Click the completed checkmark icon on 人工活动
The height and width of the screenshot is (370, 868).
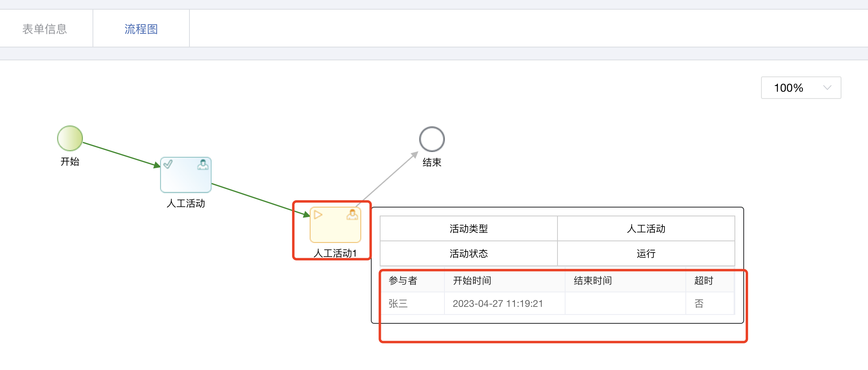(x=168, y=164)
